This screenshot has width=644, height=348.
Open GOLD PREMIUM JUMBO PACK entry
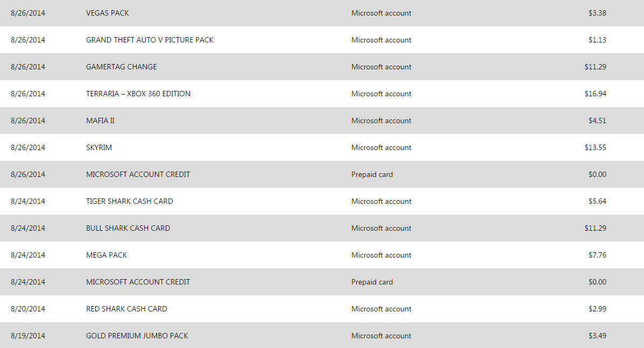coord(137,336)
